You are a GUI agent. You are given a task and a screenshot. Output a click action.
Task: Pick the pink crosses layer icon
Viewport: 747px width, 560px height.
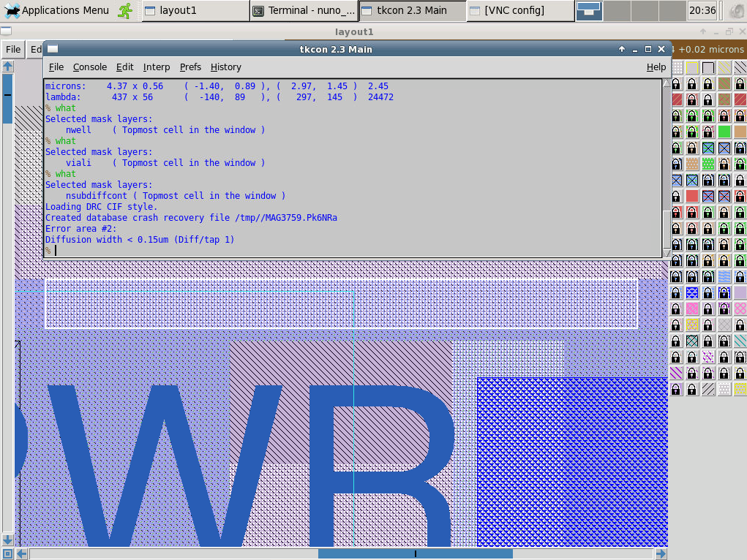click(x=740, y=309)
